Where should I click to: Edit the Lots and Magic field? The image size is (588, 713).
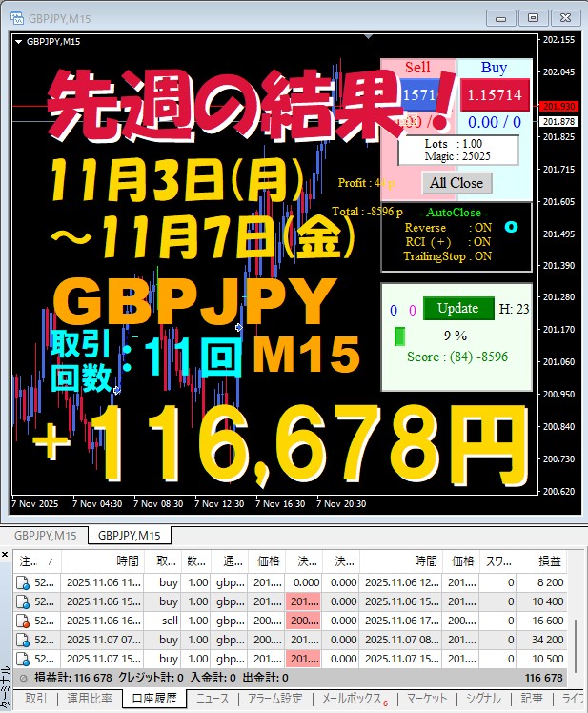[458, 150]
